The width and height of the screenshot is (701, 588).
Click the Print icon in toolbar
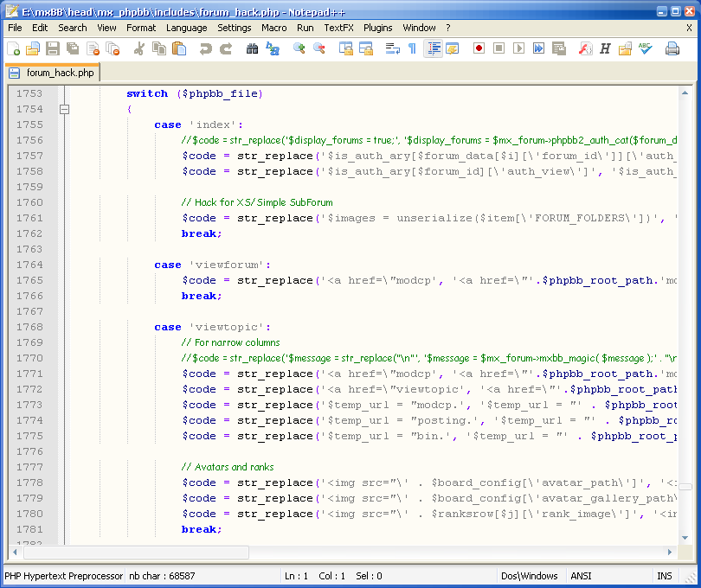(672, 48)
